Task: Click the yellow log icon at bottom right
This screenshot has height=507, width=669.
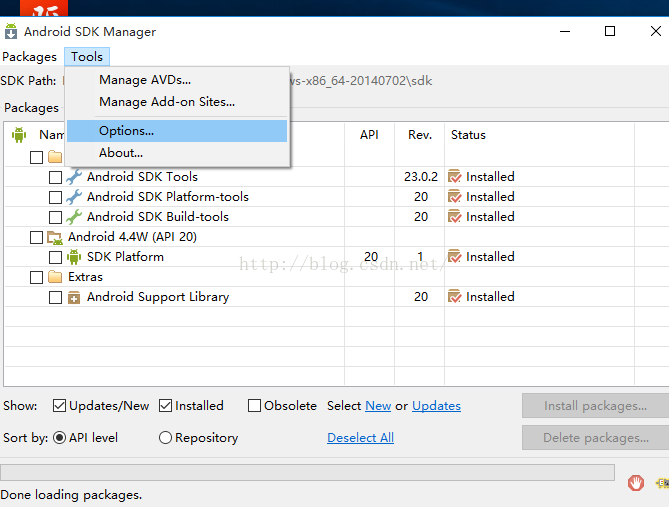Action: (663, 483)
